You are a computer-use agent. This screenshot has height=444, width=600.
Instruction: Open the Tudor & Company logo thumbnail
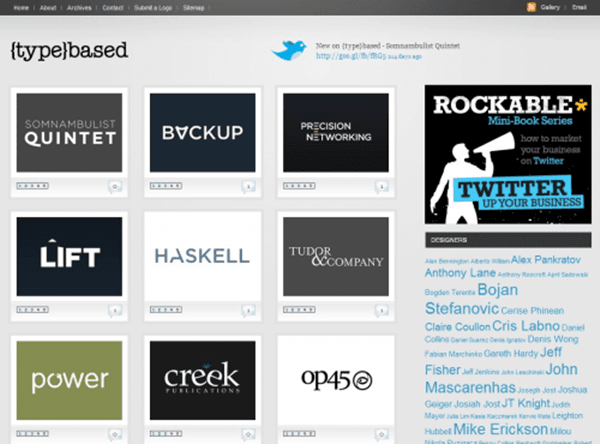(336, 256)
